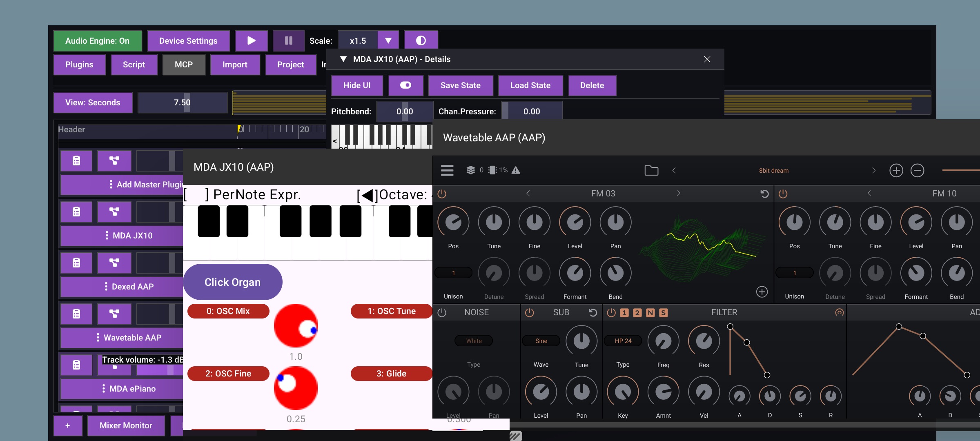This screenshot has height=441, width=980.
Task: Reset the SUB oscillator
Action: tap(593, 313)
